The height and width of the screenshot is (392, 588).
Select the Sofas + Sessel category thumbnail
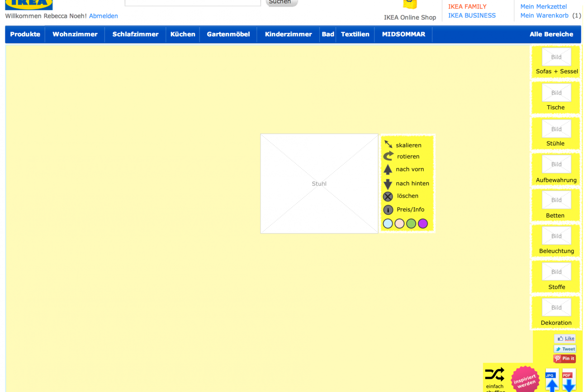tap(556, 57)
